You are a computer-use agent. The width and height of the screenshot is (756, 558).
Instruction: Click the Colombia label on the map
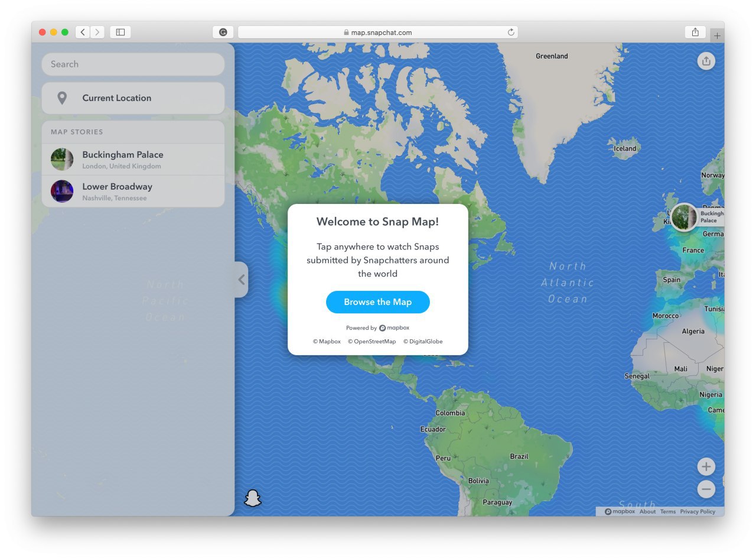pyautogui.click(x=450, y=413)
